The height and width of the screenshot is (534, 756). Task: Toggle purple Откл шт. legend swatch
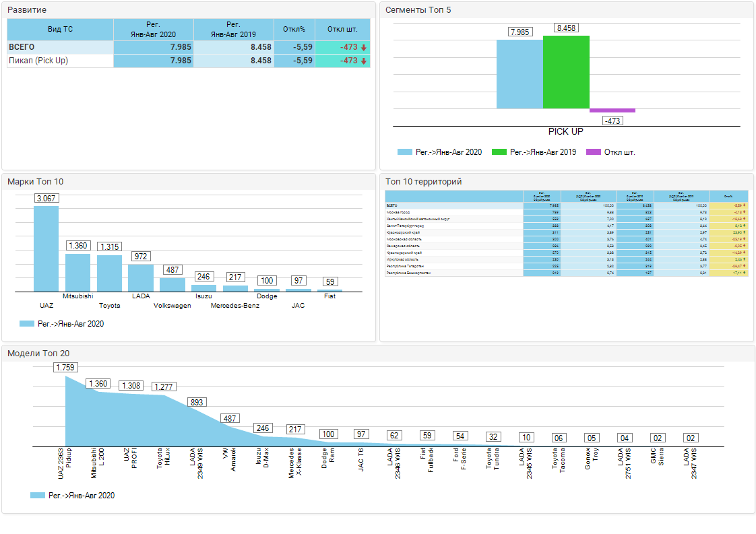(593, 152)
